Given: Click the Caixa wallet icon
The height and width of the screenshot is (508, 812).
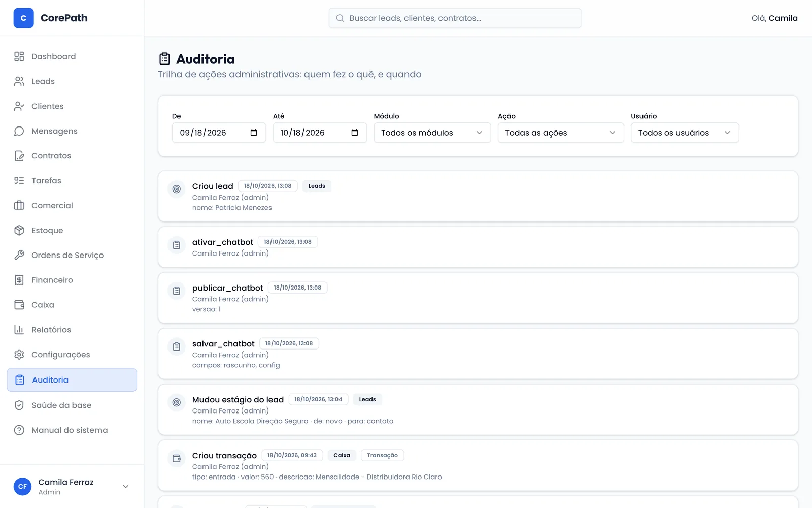Looking at the screenshot, I should [19, 305].
